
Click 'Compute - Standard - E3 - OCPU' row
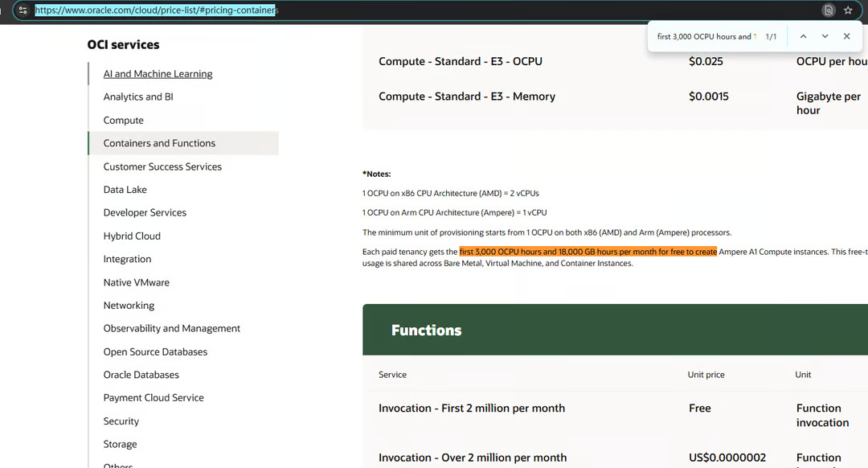click(460, 61)
